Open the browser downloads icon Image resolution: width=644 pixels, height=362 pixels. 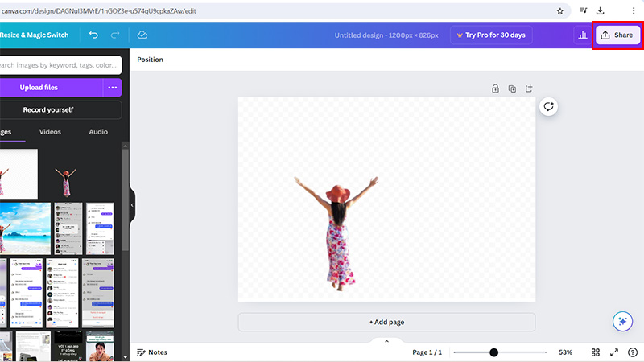[600, 11]
